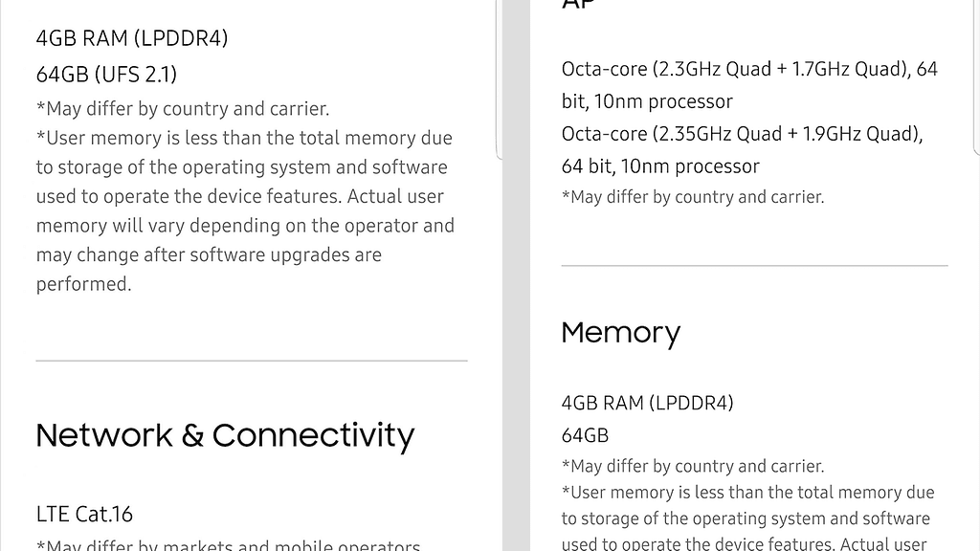Click the country and carrier note below processor specs

pos(692,197)
